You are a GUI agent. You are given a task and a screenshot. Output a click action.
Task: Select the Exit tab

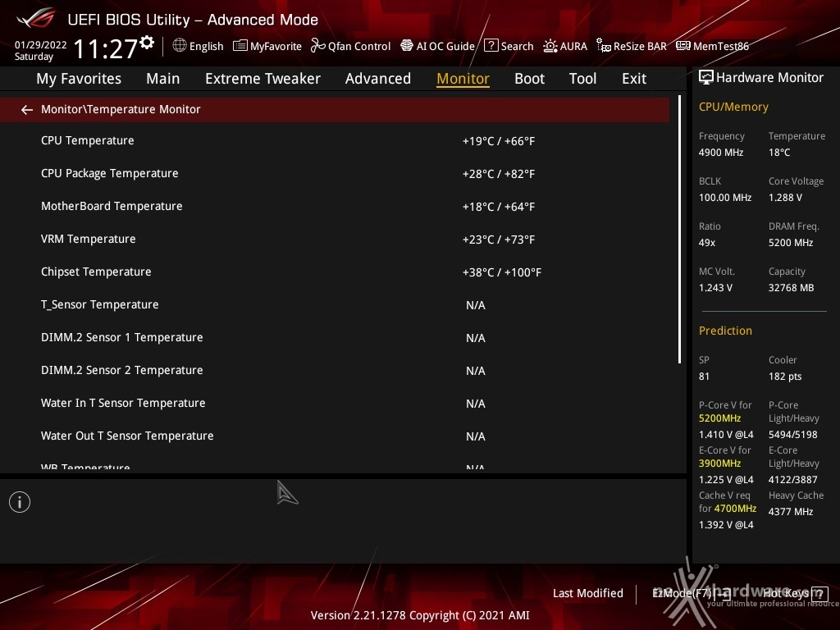pyautogui.click(x=634, y=79)
